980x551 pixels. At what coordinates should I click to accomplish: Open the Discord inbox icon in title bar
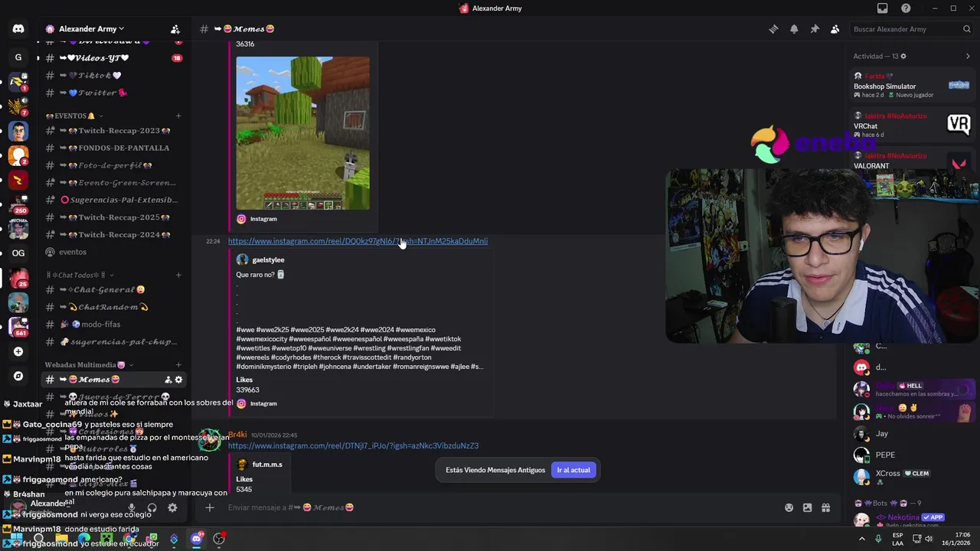[x=883, y=8]
